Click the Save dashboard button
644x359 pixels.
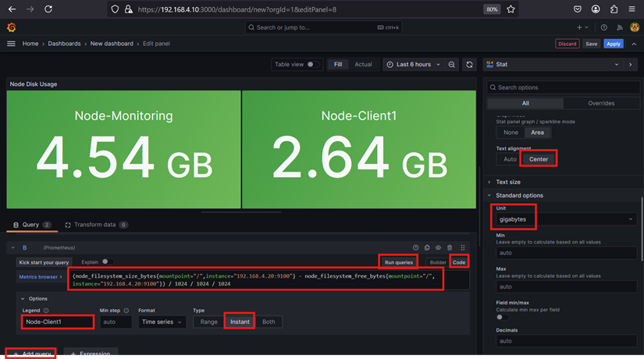point(592,44)
